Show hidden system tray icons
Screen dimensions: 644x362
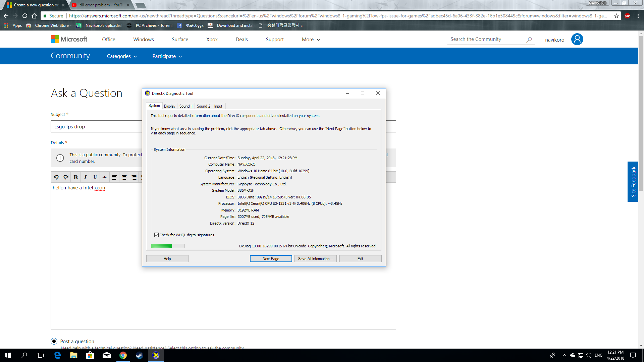[564, 355]
